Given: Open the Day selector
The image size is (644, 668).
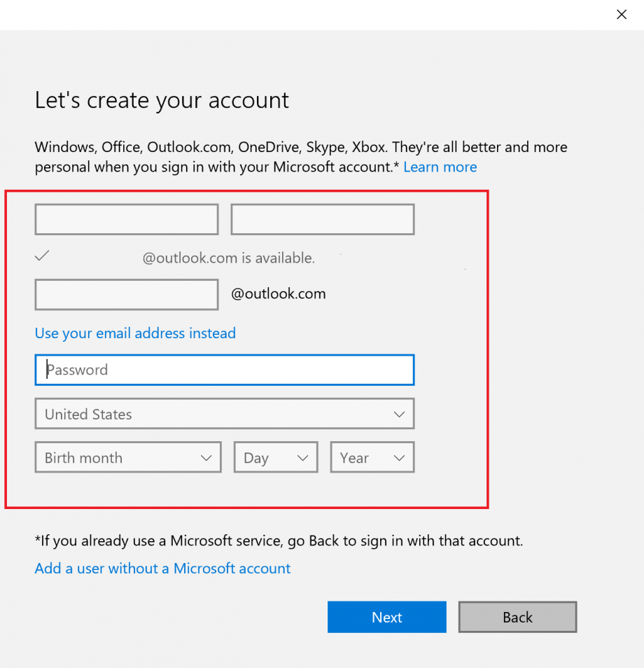Looking at the screenshot, I should click(x=275, y=457).
